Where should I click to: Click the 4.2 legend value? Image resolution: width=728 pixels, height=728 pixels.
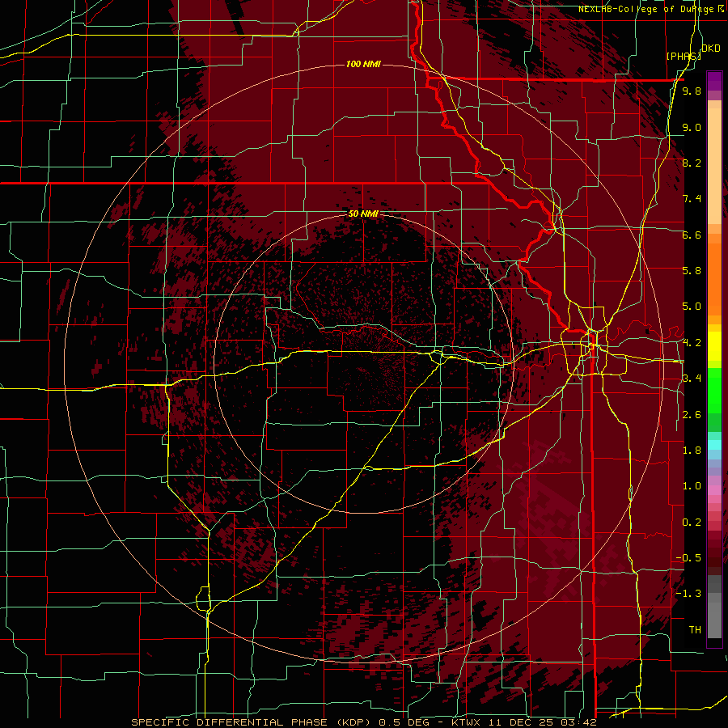[692, 343]
